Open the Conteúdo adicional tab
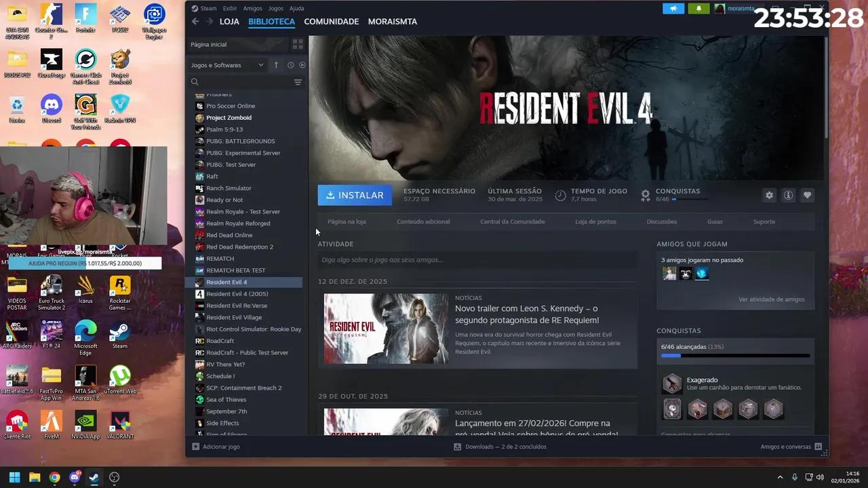The image size is (868, 488). pos(423,222)
